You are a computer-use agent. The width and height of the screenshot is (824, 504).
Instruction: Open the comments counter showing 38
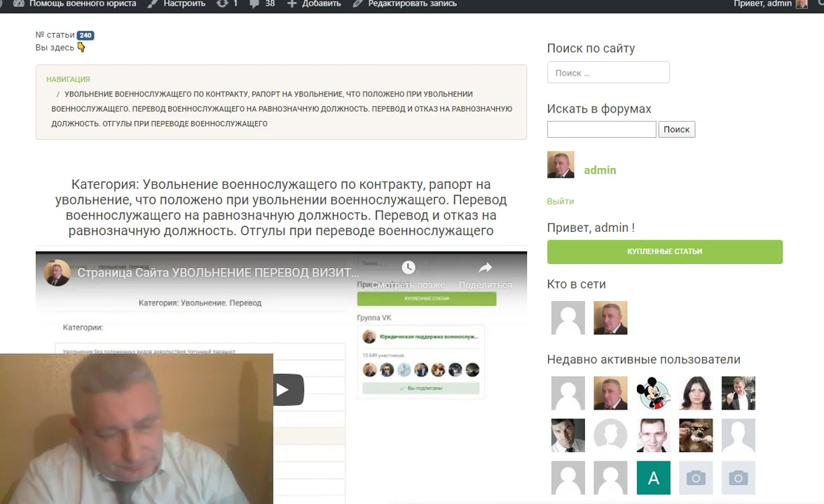[x=262, y=3]
